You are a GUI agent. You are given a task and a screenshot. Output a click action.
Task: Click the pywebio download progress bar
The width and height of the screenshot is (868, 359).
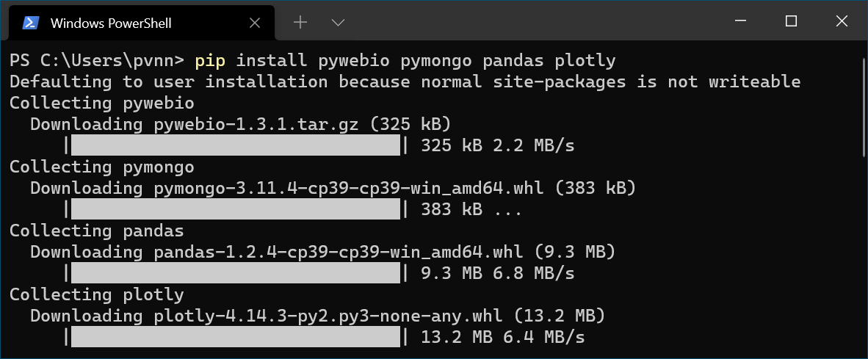(235, 145)
